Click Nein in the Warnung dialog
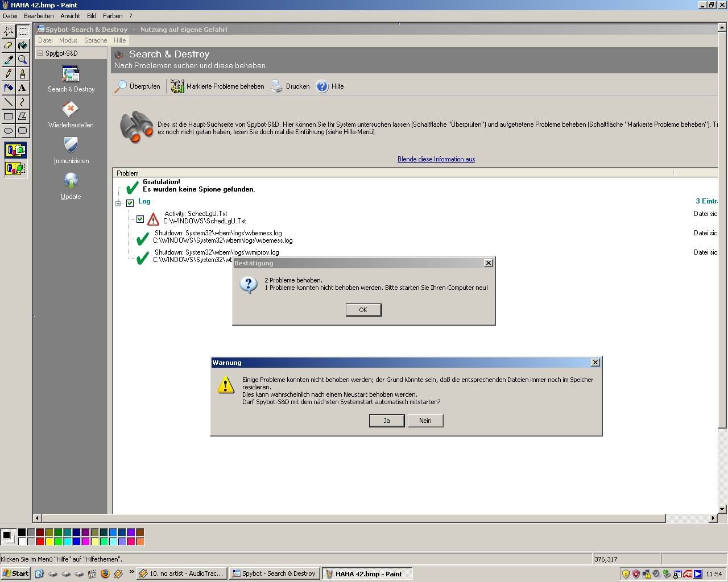The height and width of the screenshot is (582, 728). pyautogui.click(x=425, y=421)
